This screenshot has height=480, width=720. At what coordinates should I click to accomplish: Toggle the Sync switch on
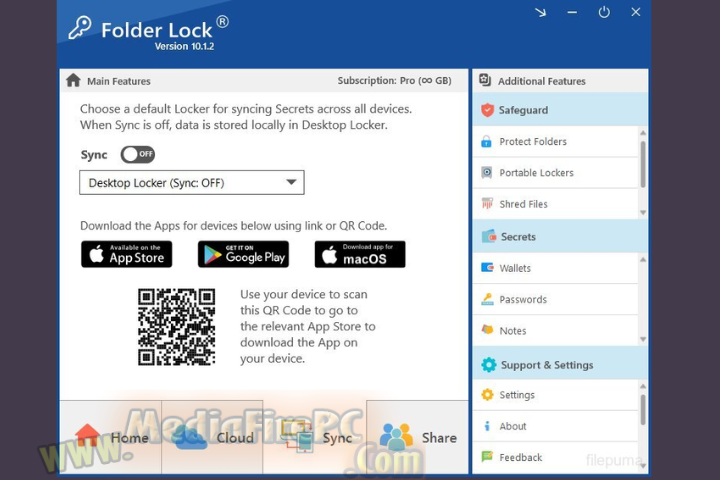pos(138,154)
